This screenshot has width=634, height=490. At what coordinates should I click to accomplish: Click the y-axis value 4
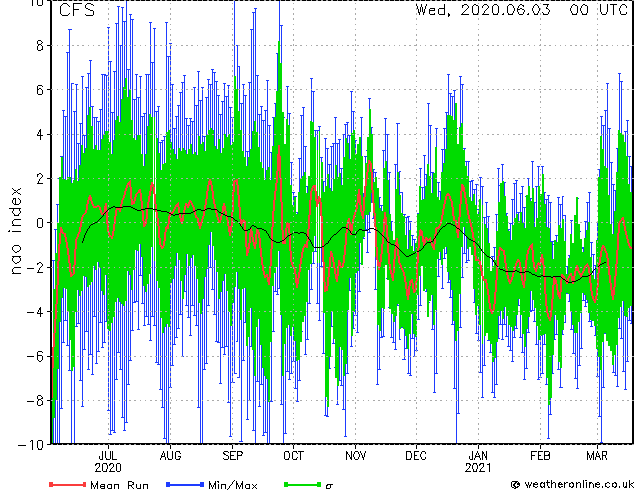click(40, 134)
